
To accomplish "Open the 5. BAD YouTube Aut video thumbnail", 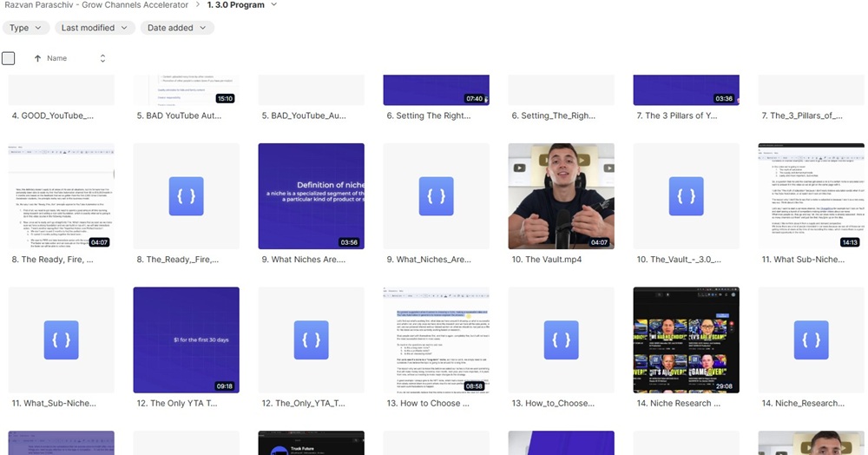I will pyautogui.click(x=186, y=89).
